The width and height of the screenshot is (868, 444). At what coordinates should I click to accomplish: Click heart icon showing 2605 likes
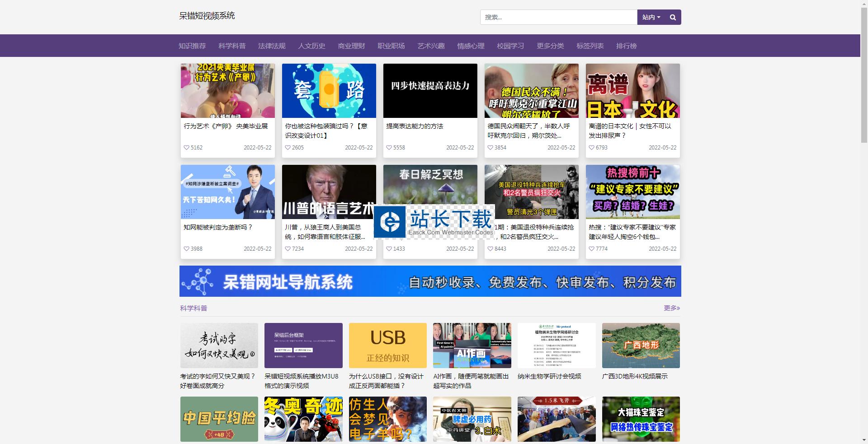[288, 148]
